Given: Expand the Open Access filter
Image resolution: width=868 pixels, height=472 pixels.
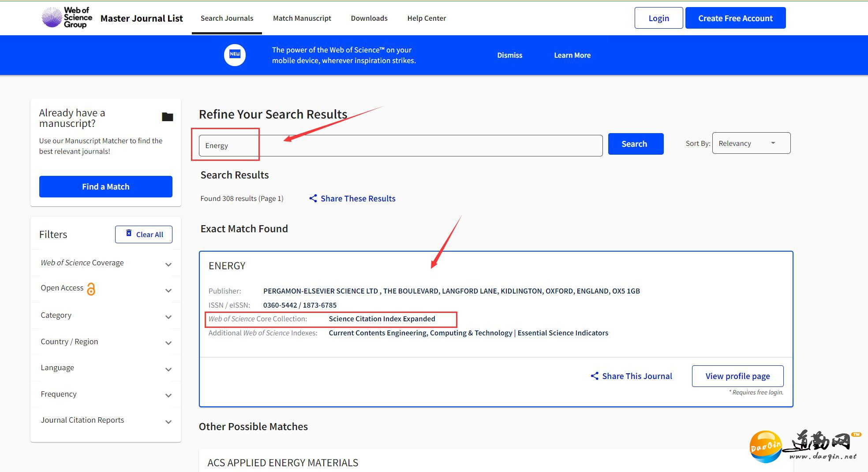Looking at the screenshot, I should tap(106, 289).
